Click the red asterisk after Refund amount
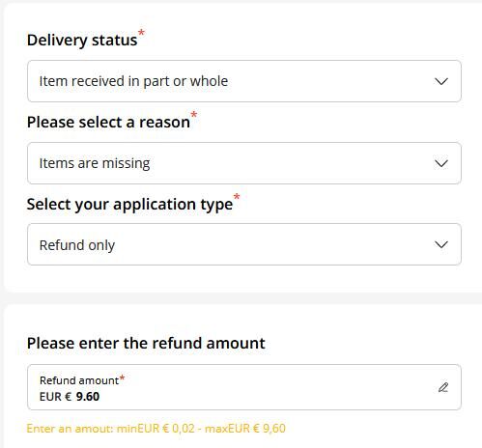The width and height of the screenshot is (482, 448). 122,378
